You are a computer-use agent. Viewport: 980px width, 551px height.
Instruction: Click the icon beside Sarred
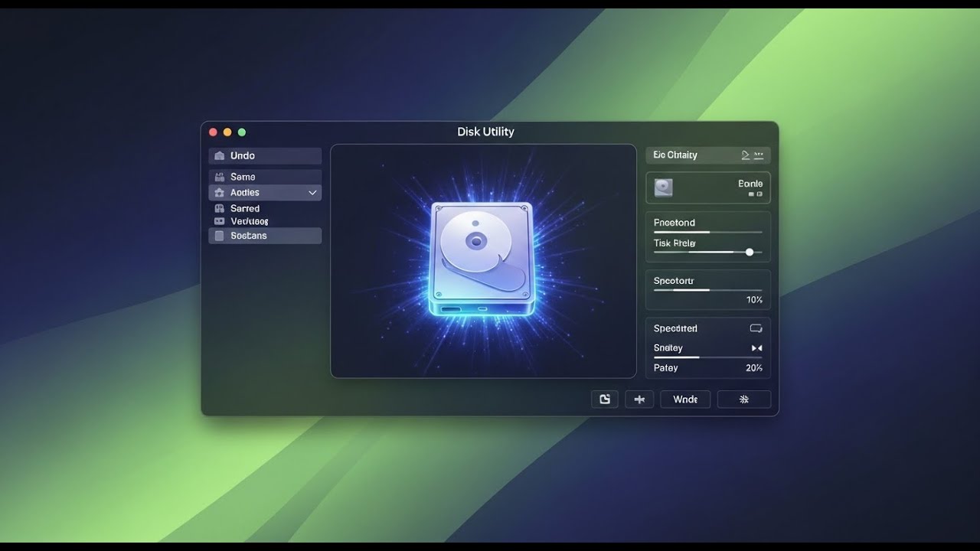[x=220, y=208]
